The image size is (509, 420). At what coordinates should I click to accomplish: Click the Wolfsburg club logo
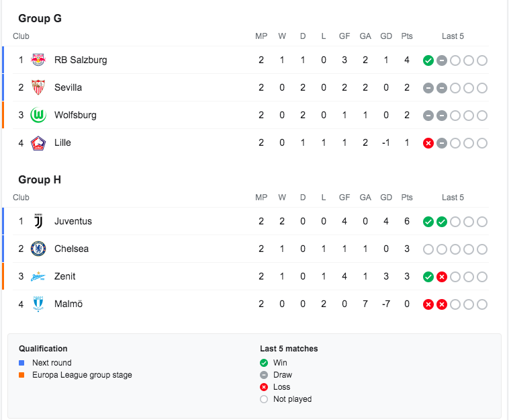(x=38, y=115)
